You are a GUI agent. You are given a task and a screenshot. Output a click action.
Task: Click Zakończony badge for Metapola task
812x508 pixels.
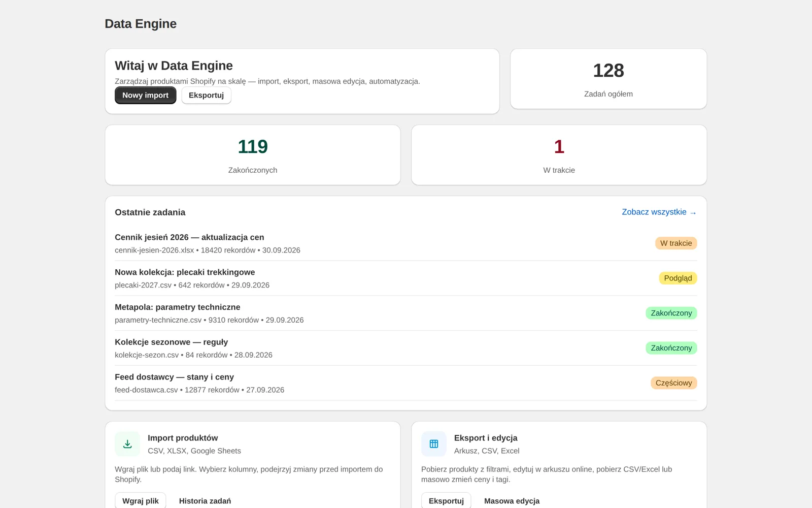click(671, 313)
